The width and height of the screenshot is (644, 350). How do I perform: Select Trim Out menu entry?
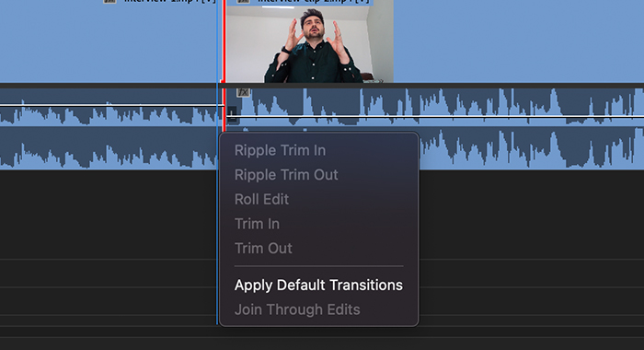pyautogui.click(x=263, y=249)
